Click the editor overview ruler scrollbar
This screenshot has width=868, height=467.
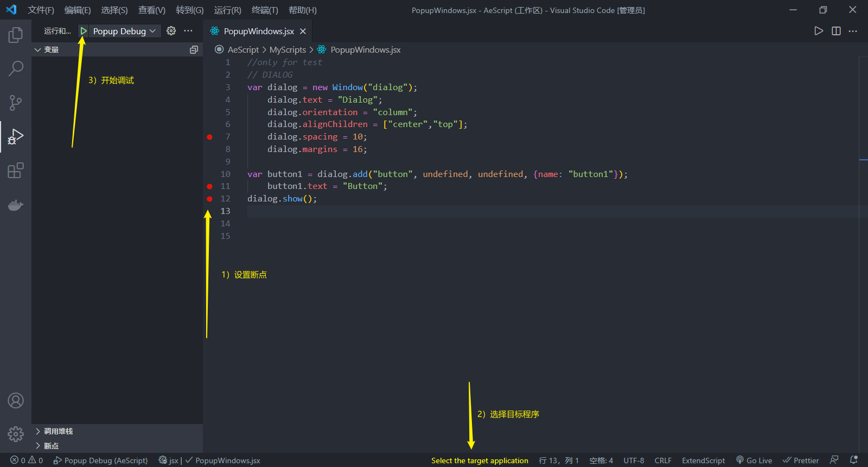tap(863, 254)
